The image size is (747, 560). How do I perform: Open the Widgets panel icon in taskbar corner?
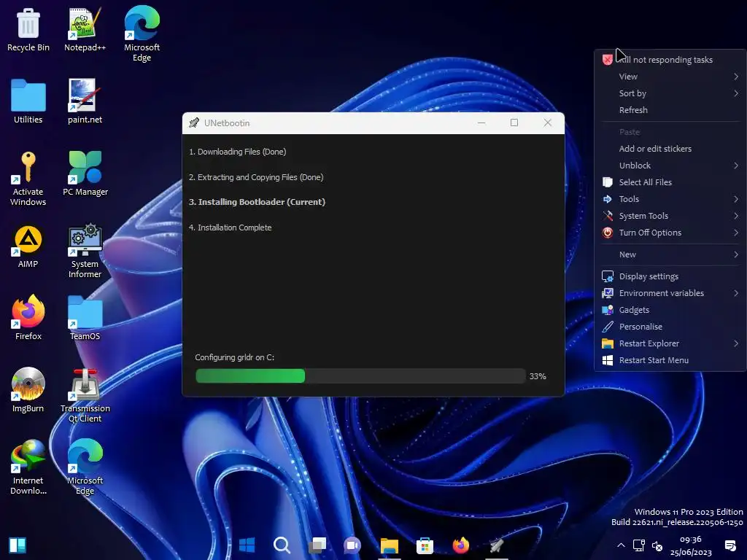(18, 545)
